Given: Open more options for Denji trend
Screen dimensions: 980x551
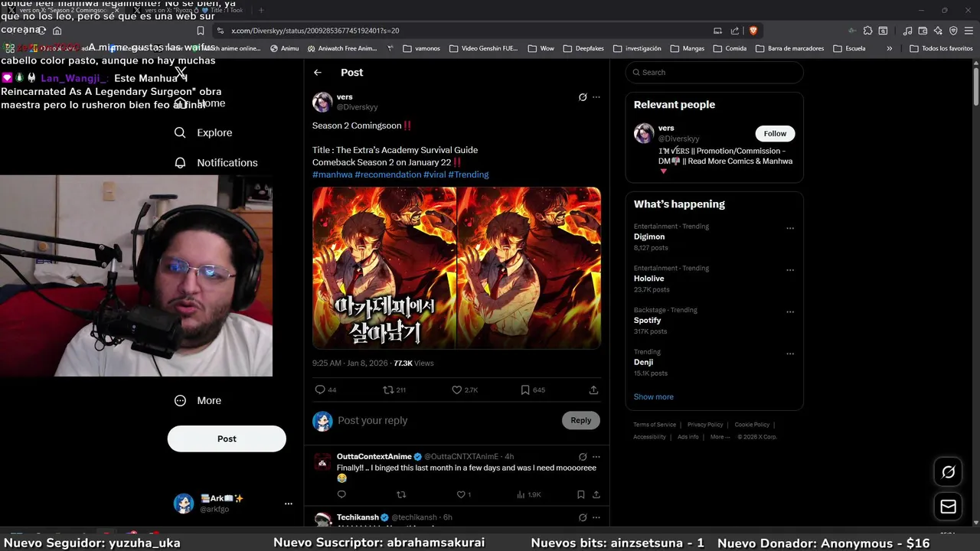Looking at the screenshot, I should click(x=790, y=354).
